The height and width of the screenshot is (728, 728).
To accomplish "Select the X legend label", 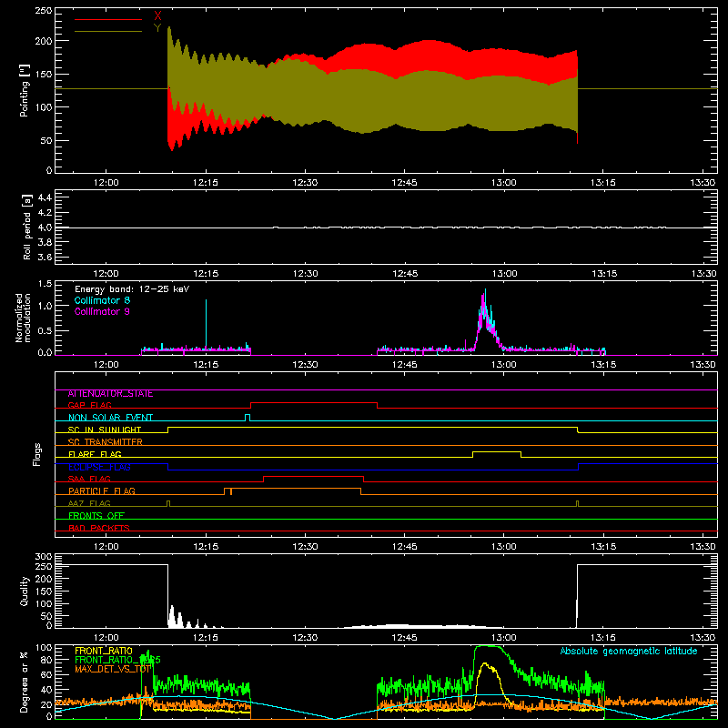I will pyautogui.click(x=157, y=16).
